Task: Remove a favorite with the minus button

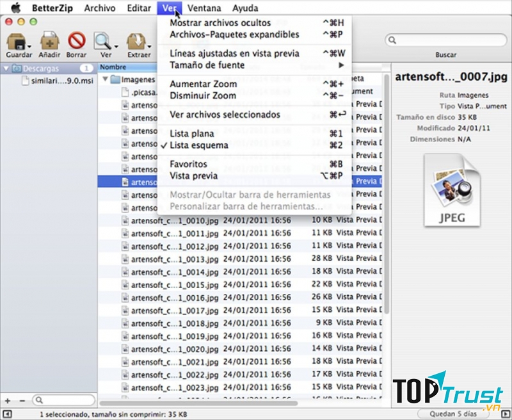Action: pyautogui.click(x=22, y=401)
